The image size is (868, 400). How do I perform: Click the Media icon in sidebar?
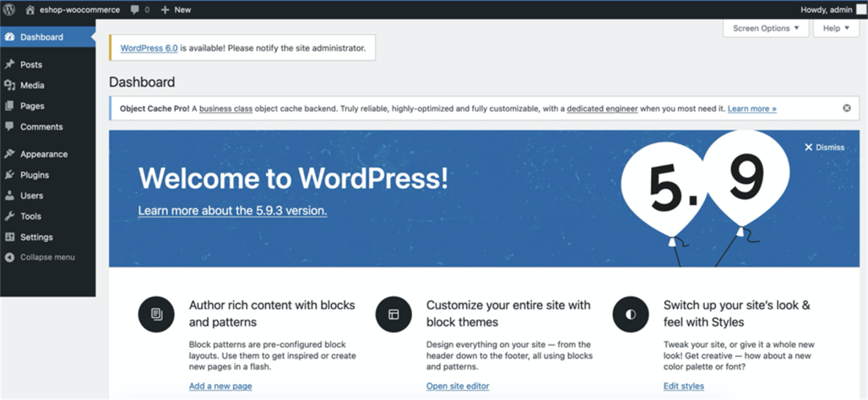tap(10, 85)
